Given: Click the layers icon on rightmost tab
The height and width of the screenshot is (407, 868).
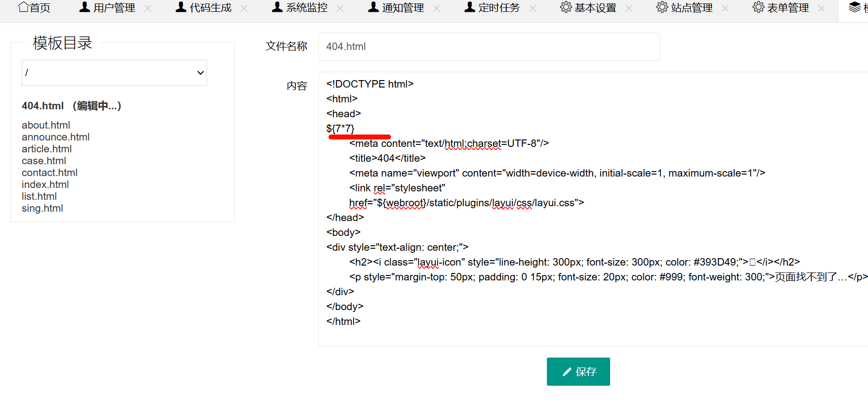Looking at the screenshot, I should pyautogui.click(x=855, y=7).
